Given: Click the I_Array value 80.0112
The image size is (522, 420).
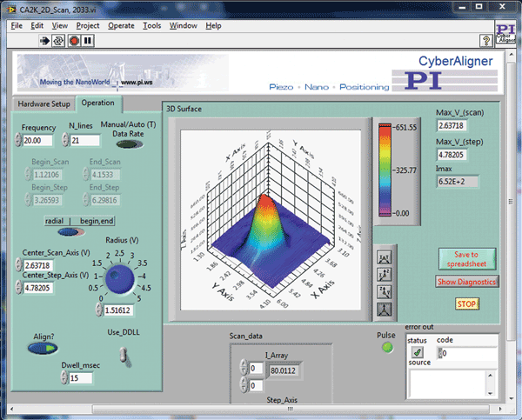Looking at the screenshot, I should 284,370.
